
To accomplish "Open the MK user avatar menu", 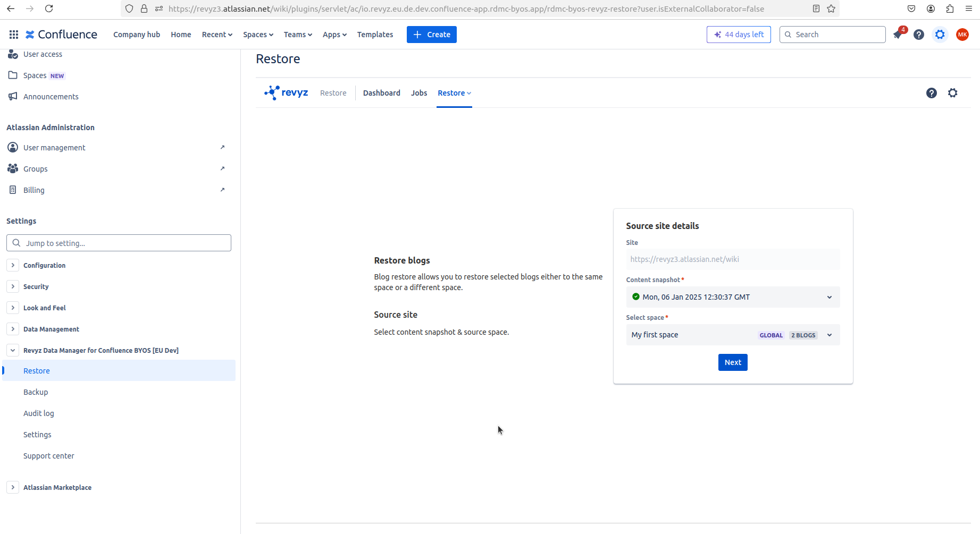I will [962, 35].
